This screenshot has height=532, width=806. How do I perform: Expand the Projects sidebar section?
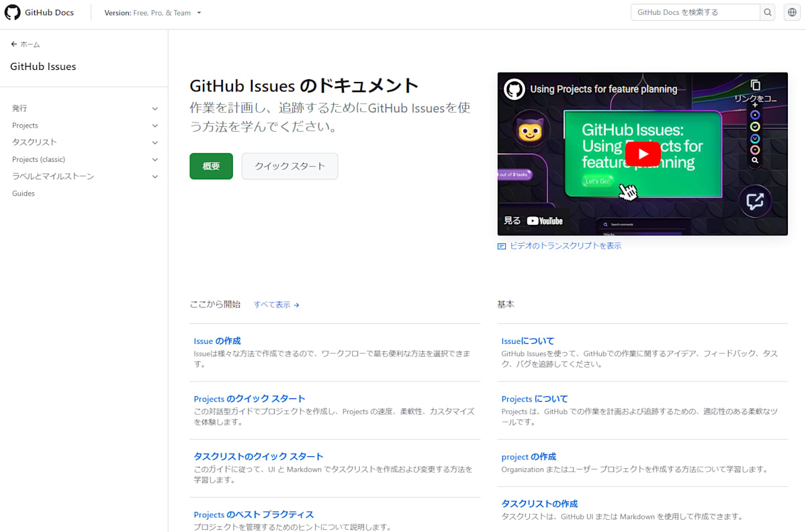pos(154,126)
